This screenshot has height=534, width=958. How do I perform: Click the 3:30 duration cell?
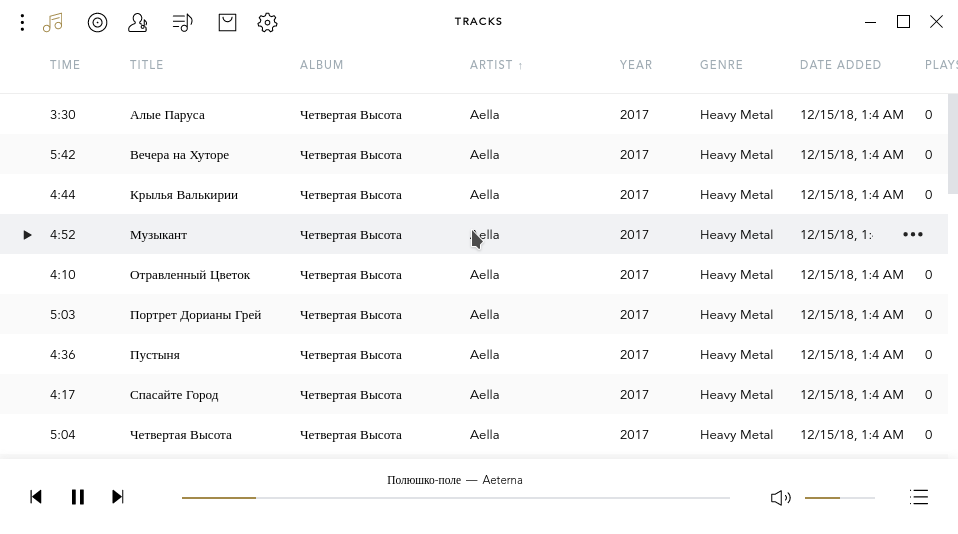tap(63, 115)
